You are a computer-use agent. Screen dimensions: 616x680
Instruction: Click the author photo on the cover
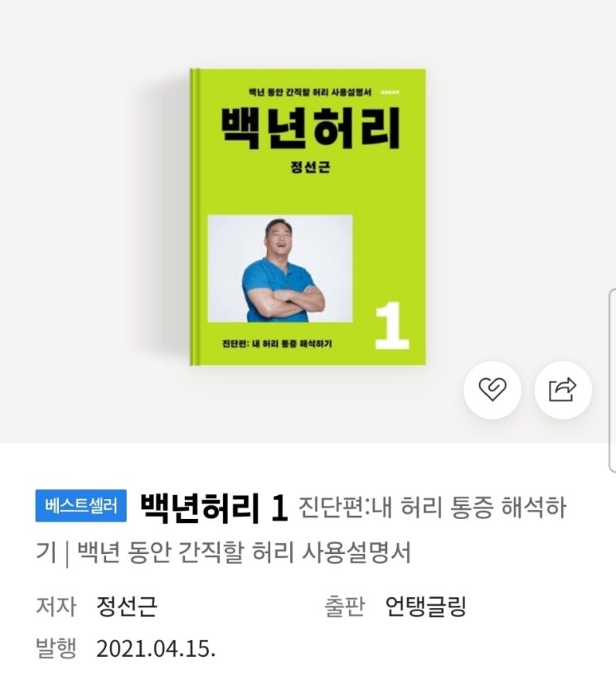point(280,269)
